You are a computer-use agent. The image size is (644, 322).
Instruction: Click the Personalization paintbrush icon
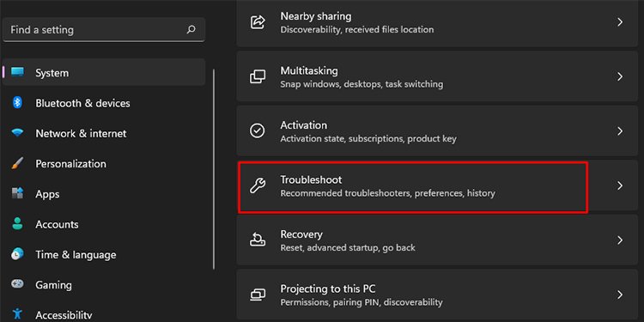tap(17, 163)
